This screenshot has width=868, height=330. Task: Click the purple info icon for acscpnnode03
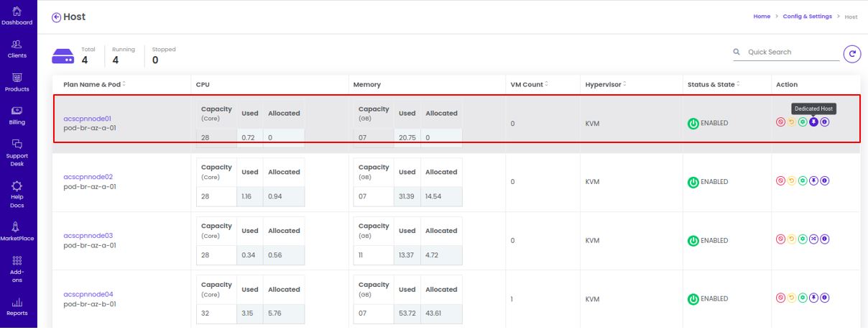[x=825, y=239]
